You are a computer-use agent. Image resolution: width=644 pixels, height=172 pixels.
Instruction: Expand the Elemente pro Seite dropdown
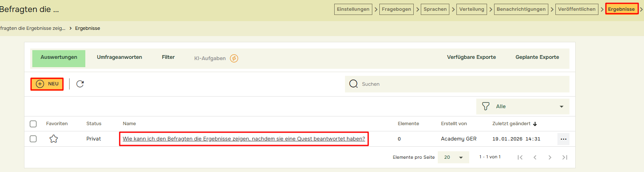[453, 157]
